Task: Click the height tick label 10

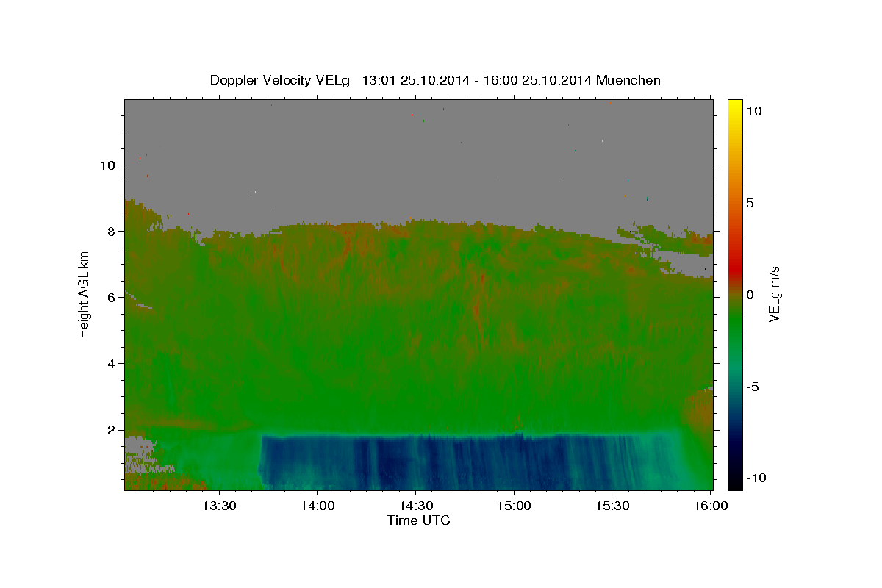Action: pos(107,165)
